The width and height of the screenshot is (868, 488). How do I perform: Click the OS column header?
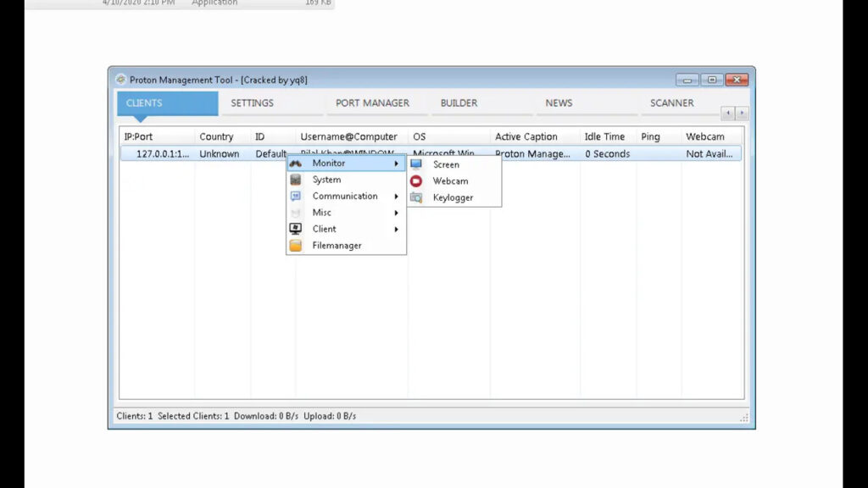coord(449,136)
